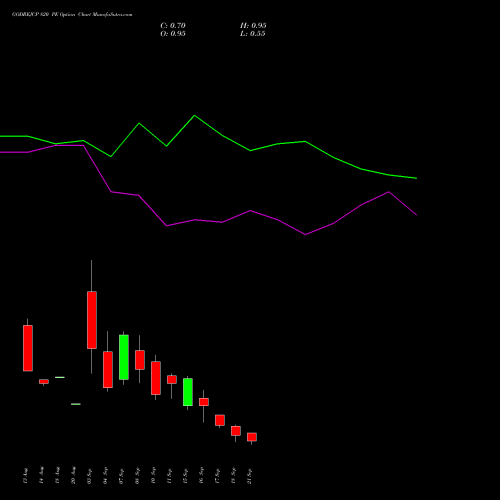Click the 10 Sep date label
This screenshot has width=500, height=500.
pyautogui.click(x=154, y=476)
